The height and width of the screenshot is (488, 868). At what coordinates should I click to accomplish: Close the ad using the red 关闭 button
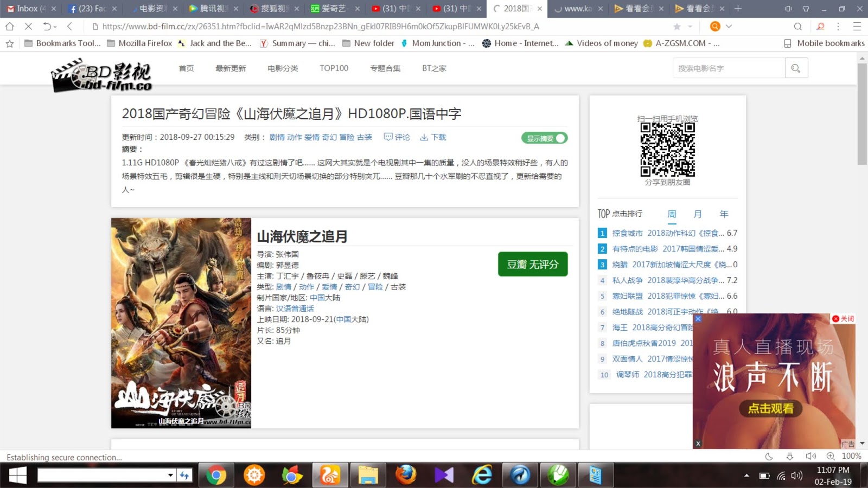click(843, 319)
